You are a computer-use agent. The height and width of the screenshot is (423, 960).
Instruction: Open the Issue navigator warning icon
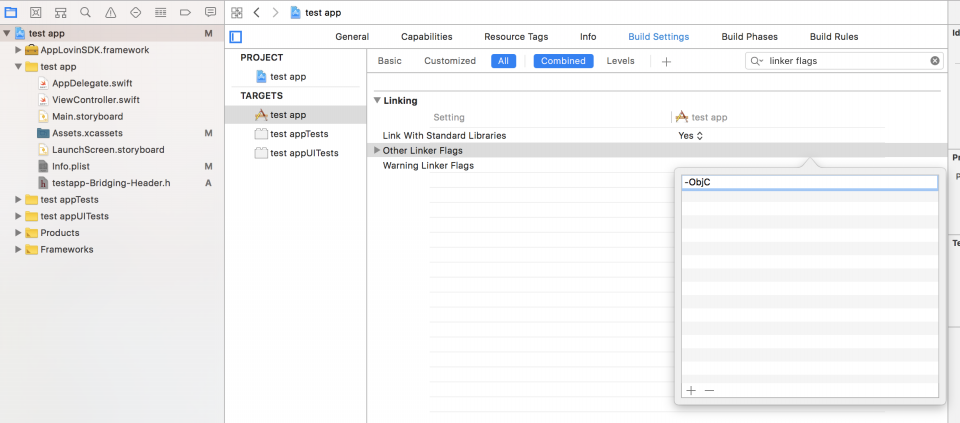111,12
